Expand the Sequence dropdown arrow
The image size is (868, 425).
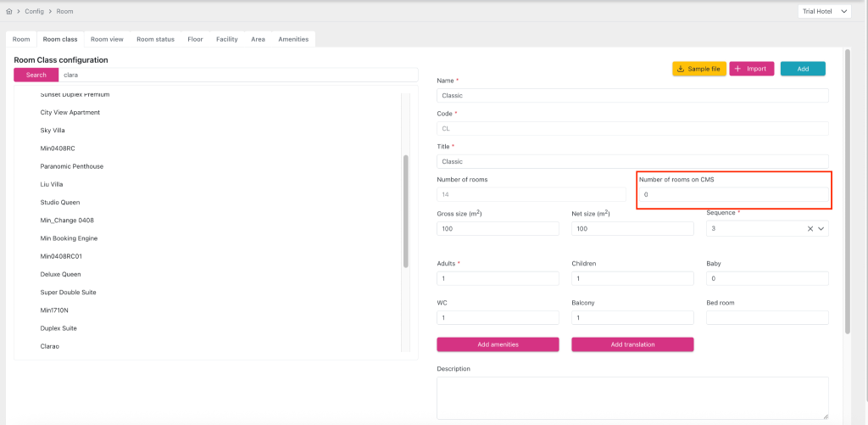(821, 228)
